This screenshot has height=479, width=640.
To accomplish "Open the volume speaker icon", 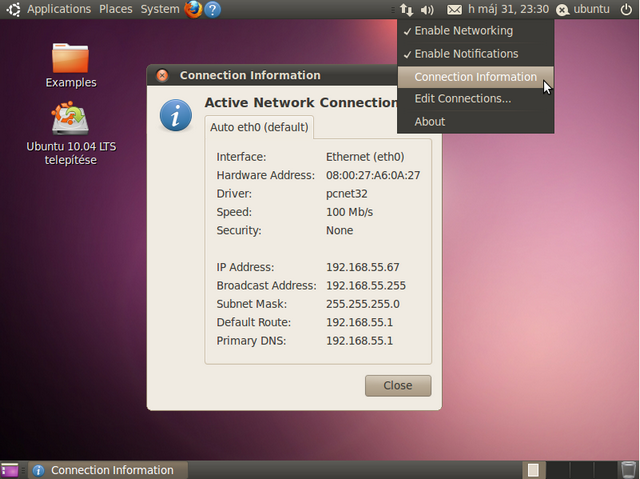I will pyautogui.click(x=427, y=9).
